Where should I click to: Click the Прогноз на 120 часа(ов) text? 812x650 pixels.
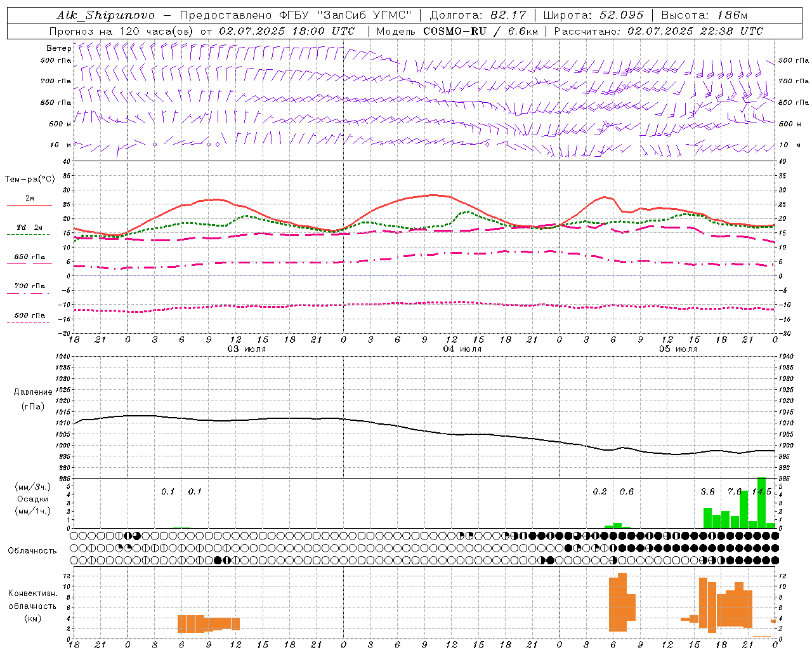[x=122, y=31]
